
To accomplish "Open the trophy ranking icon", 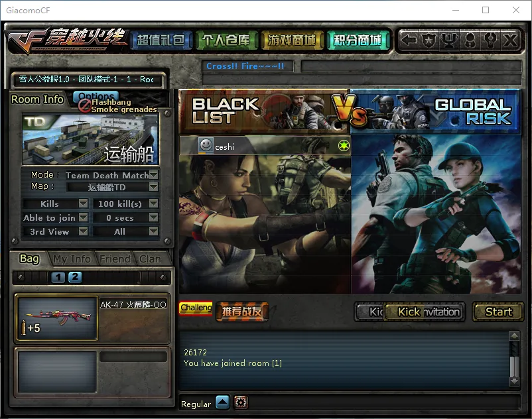I will 449,40.
